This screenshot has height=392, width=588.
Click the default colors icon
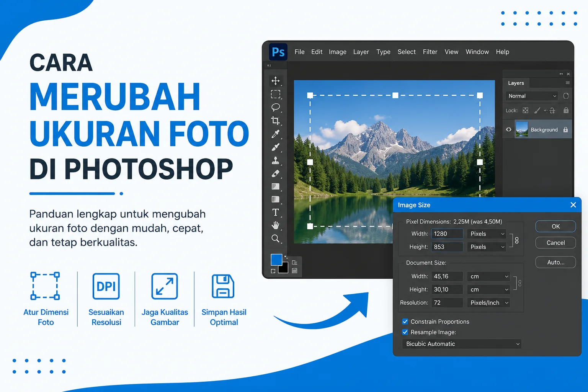pyautogui.click(x=273, y=271)
